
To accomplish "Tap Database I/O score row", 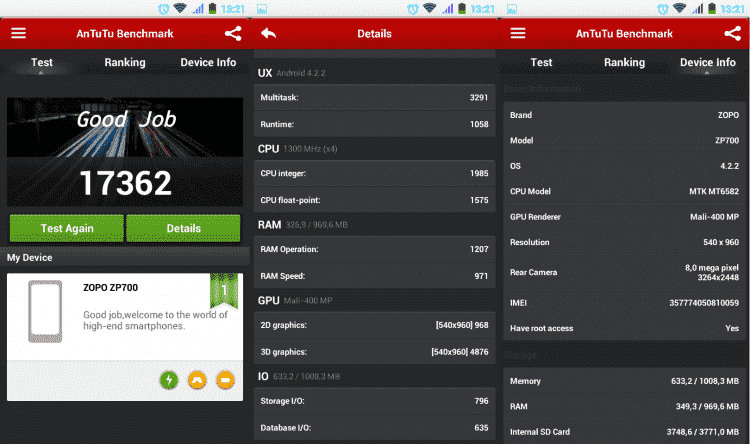I will (375, 428).
